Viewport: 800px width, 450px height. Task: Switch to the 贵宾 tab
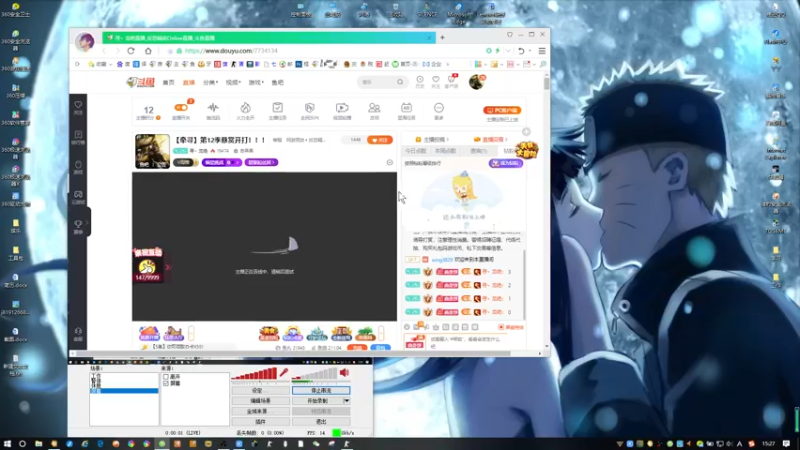point(479,151)
